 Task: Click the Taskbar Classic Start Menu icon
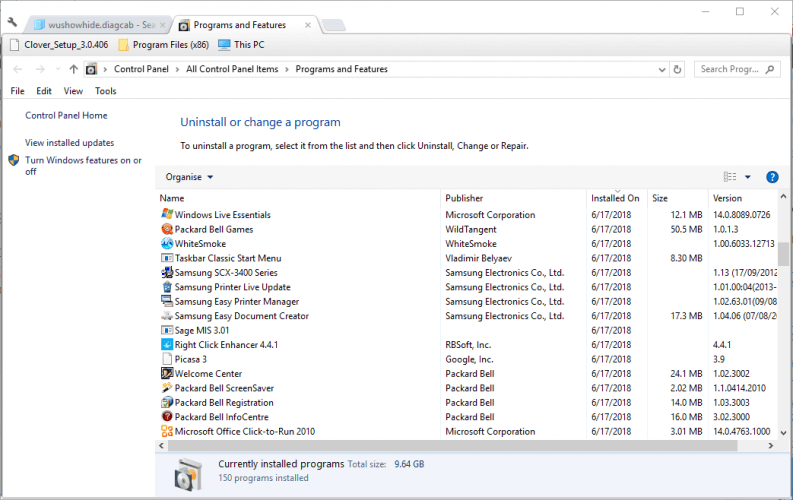167,258
